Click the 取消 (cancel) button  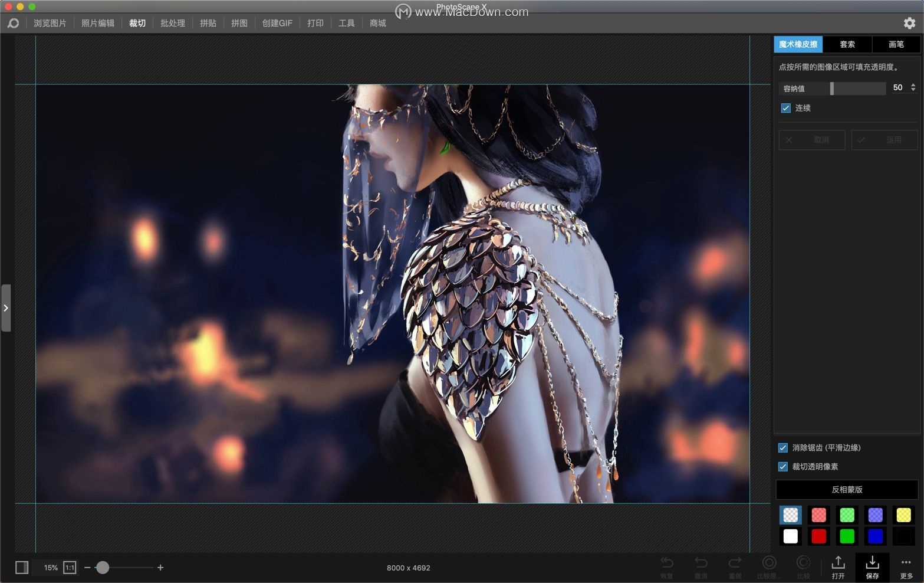point(812,140)
